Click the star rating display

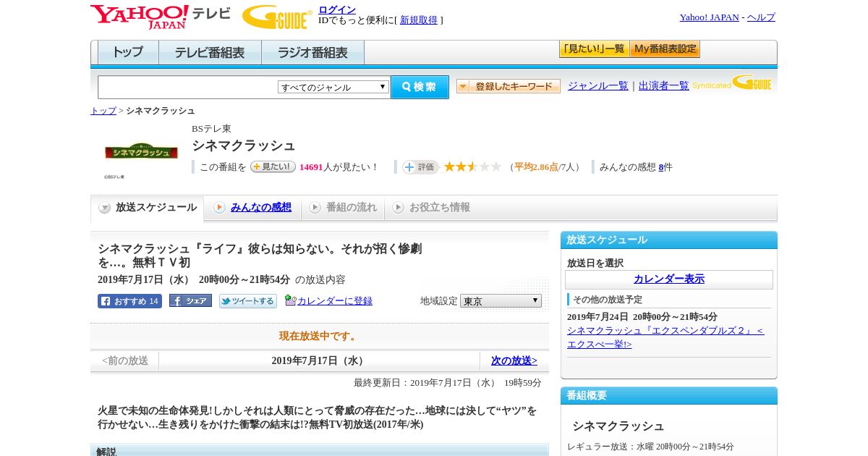472,166
